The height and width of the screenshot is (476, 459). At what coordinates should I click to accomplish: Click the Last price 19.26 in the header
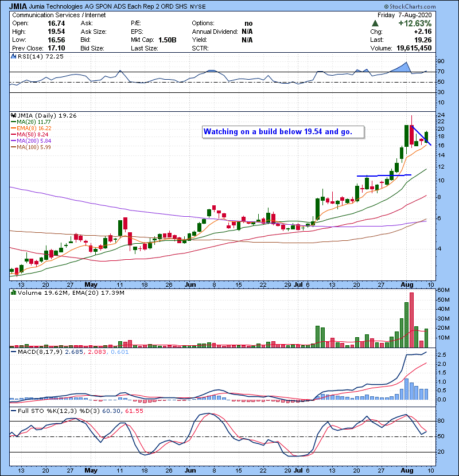423,40
